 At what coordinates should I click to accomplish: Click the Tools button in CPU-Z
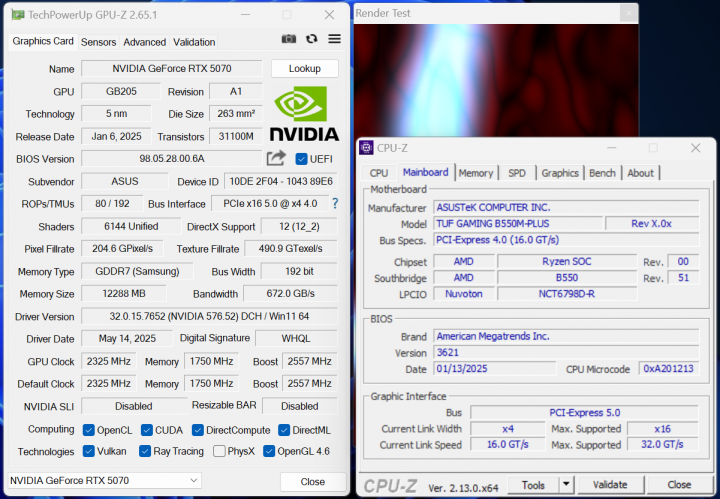pos(534,485)
